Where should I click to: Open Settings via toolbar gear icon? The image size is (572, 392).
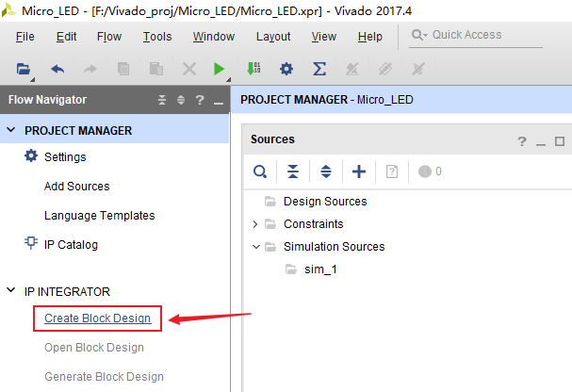286,69
